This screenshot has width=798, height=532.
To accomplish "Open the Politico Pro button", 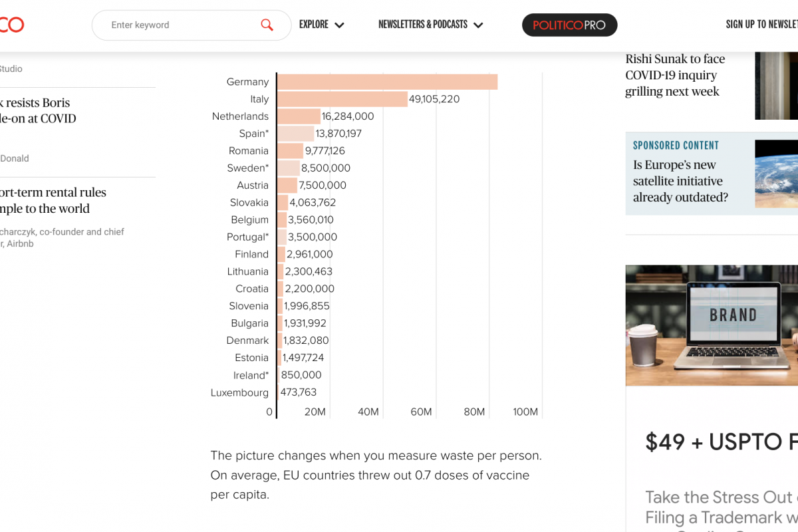I will pyautogui.click(x=569, y=25).
